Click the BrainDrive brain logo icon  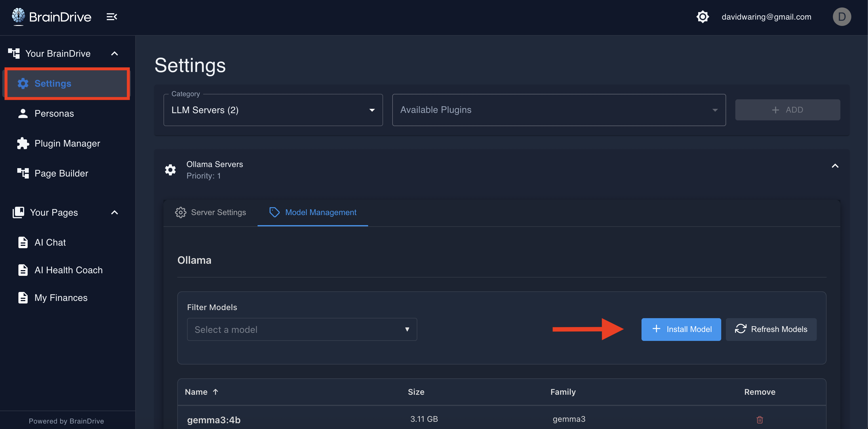(18, 16)
